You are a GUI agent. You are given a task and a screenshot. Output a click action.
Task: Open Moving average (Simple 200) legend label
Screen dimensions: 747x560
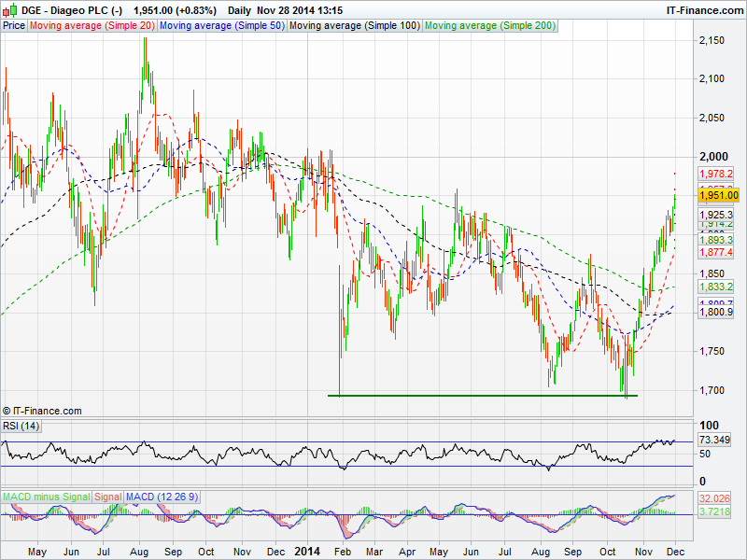(x=490, y=25)
